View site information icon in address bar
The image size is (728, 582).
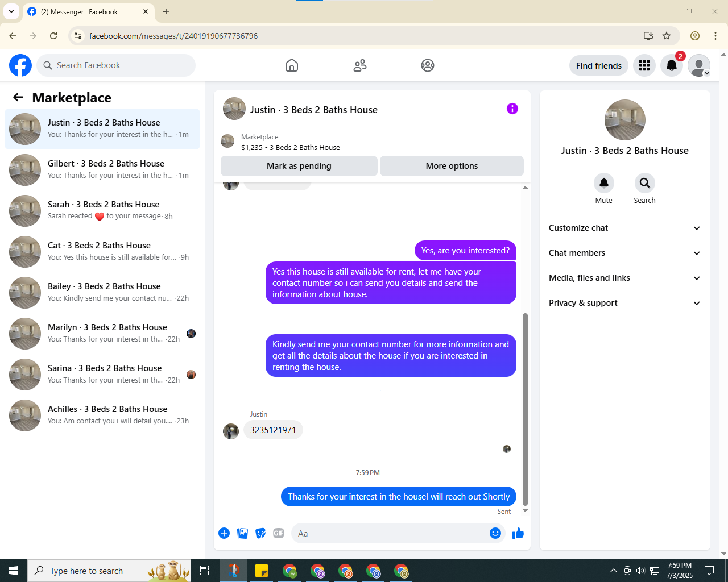(78, 36)
